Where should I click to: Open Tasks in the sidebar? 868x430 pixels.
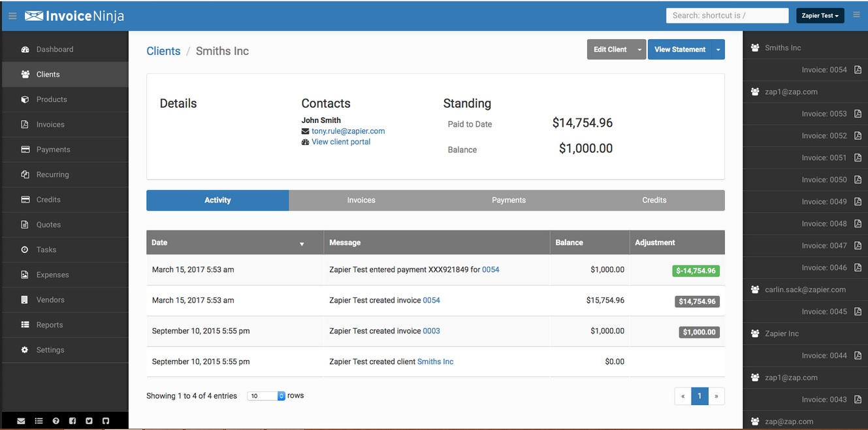pyautogui.click(x=65, y=250)
